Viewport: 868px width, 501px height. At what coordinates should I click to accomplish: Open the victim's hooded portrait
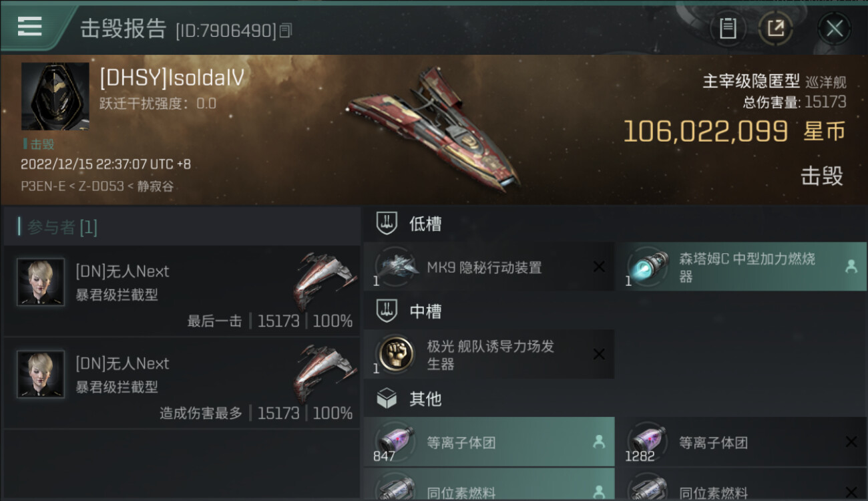tap(55, 96)
